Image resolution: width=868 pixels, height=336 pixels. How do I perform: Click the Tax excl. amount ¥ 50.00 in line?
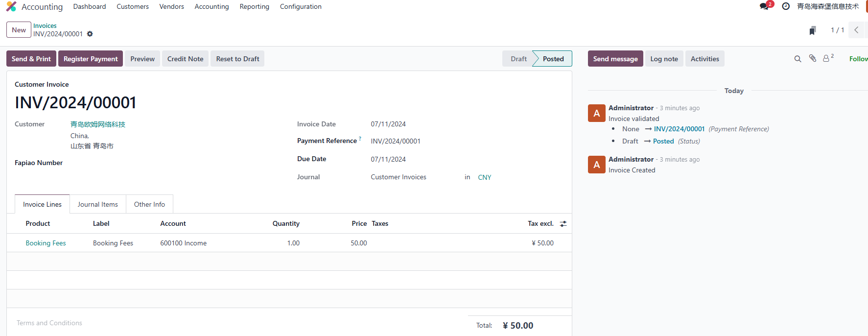tap(542, 243)
